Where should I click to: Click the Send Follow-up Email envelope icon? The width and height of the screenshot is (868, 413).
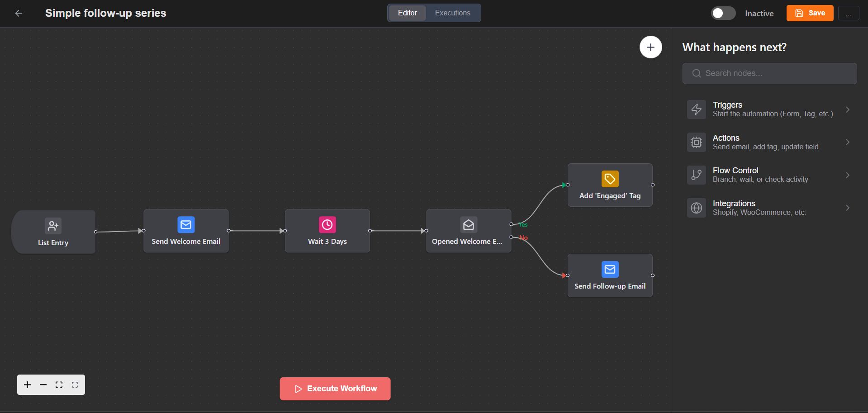tap(610, 269)
